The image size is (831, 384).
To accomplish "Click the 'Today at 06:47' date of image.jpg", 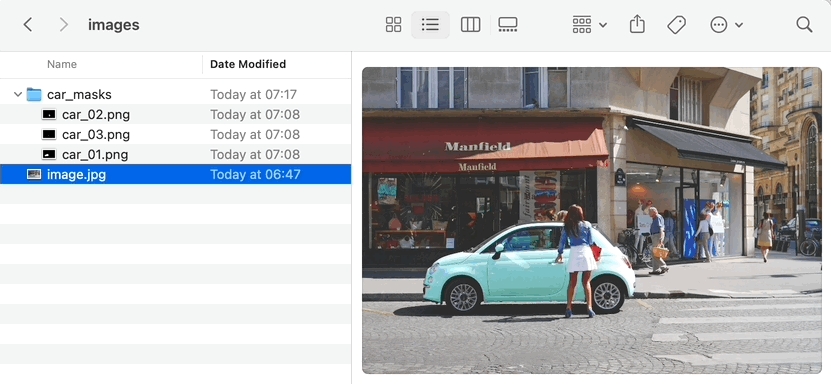I will (x=255, y=174).
